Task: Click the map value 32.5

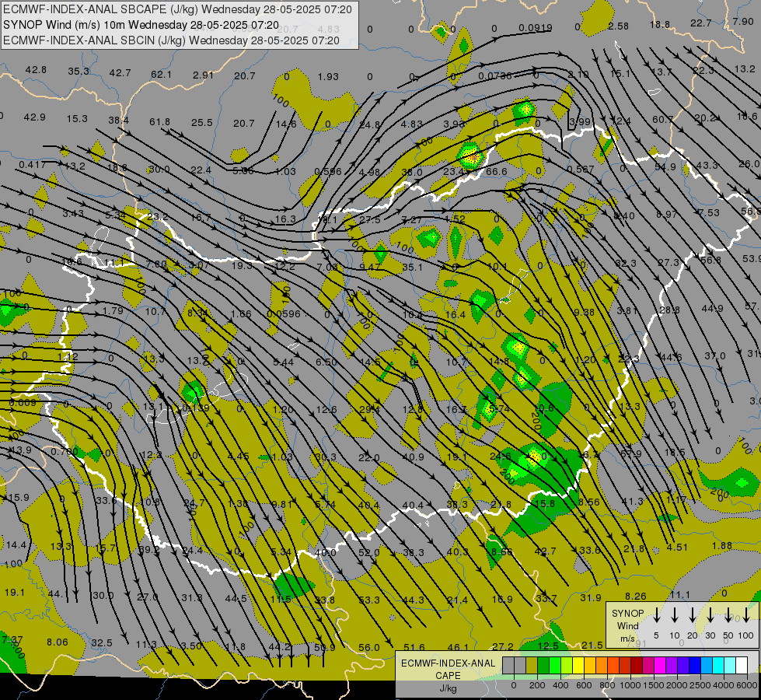Action: (101, 643)
